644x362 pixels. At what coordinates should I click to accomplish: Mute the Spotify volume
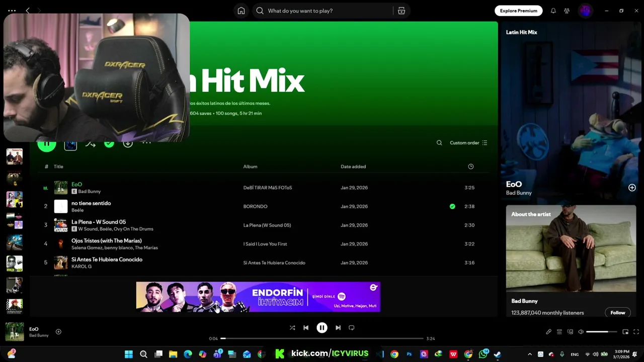581,332
